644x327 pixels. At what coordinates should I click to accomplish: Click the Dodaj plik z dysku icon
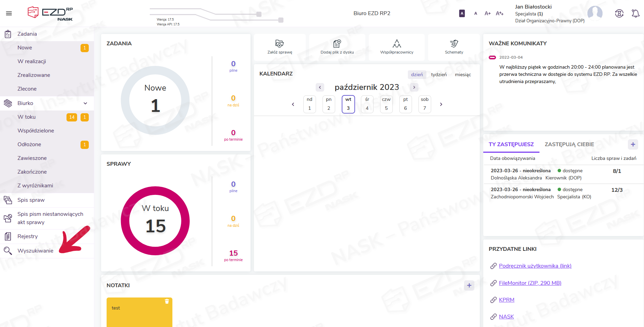(337, 44)
